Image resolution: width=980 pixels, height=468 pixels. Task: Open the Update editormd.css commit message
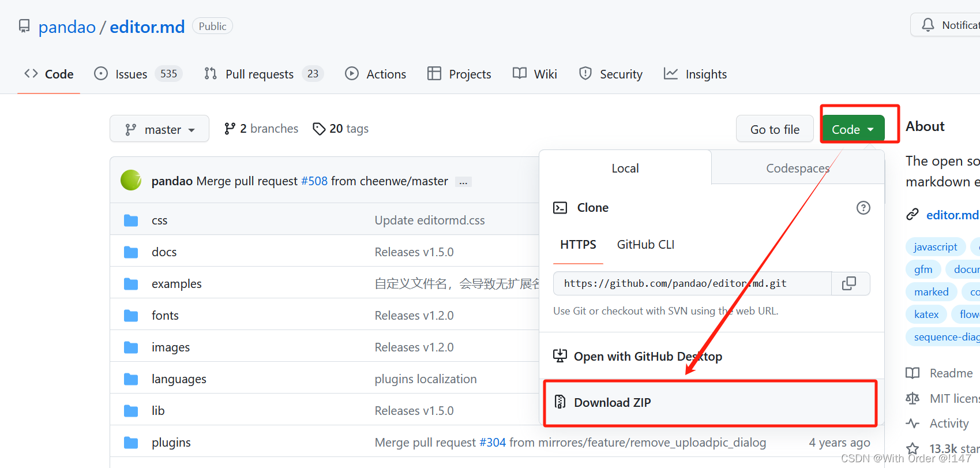pos(430,220)
